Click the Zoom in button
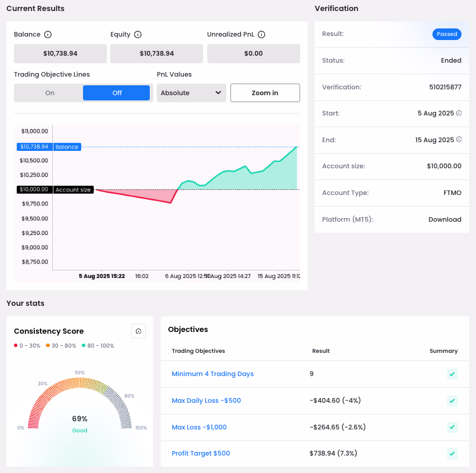Viewport: 476px width, 473px height. [265, 93]
